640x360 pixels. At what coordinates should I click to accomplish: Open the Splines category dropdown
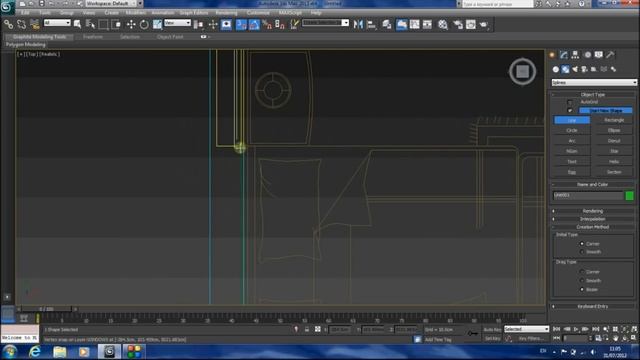click(594, 82)
